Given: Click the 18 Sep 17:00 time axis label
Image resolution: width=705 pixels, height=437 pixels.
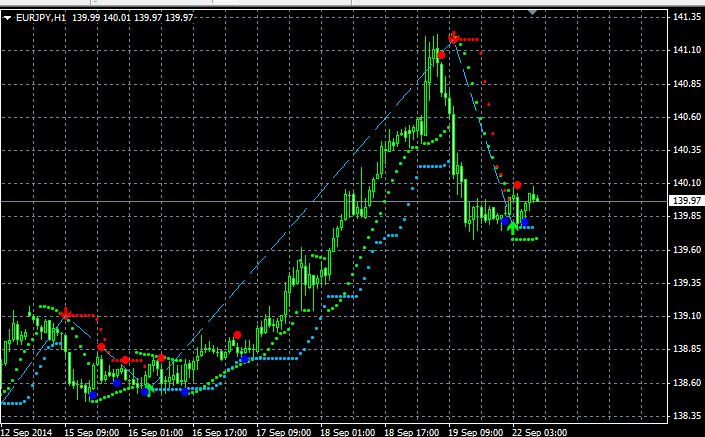Looking at the screenshot, I should click(411, 432).
